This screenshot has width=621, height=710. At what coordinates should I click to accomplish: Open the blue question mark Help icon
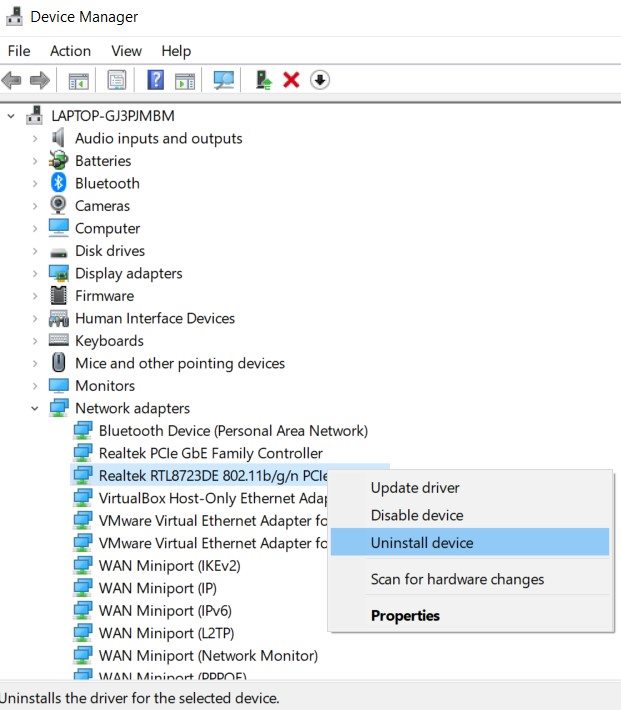[155, 80]
